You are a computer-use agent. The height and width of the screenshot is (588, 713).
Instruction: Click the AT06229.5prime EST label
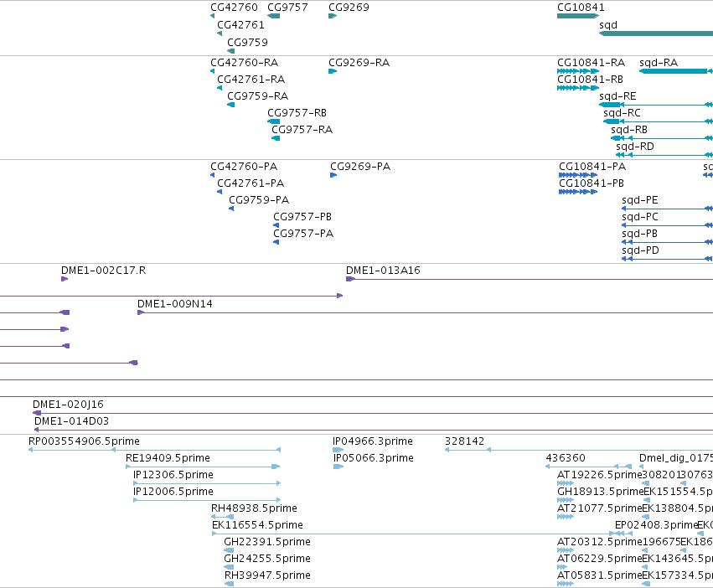click(x=599, y=559)
